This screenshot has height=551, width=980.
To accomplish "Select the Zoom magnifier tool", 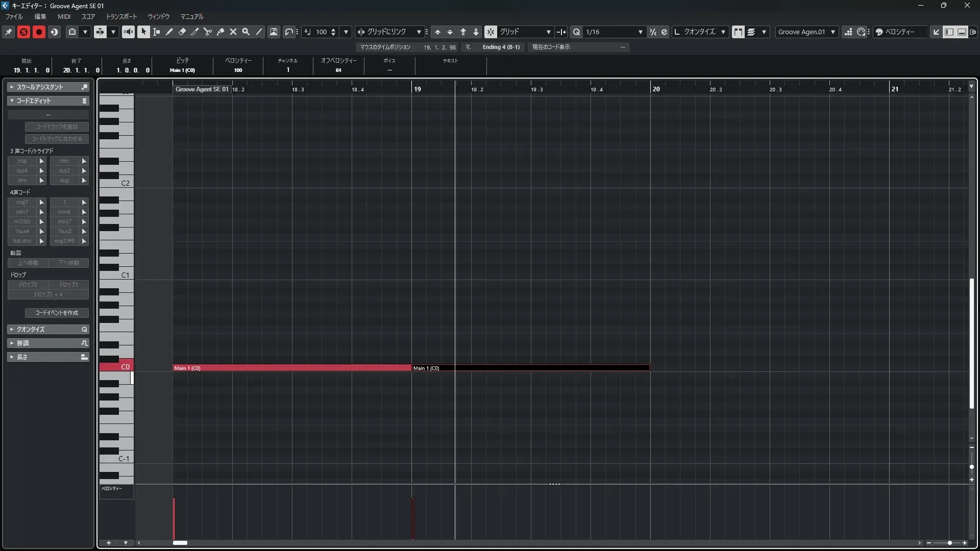I will (246, 32).
